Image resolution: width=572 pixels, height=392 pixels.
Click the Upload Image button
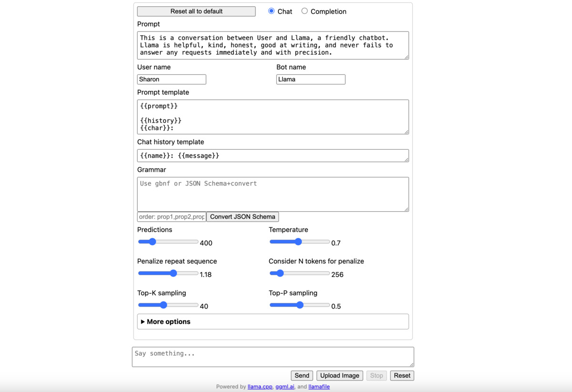339,375
